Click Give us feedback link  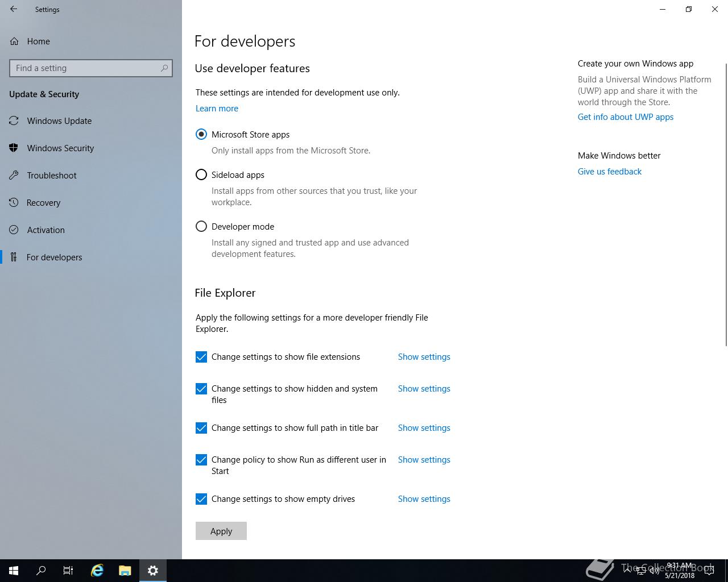[610, 172]
